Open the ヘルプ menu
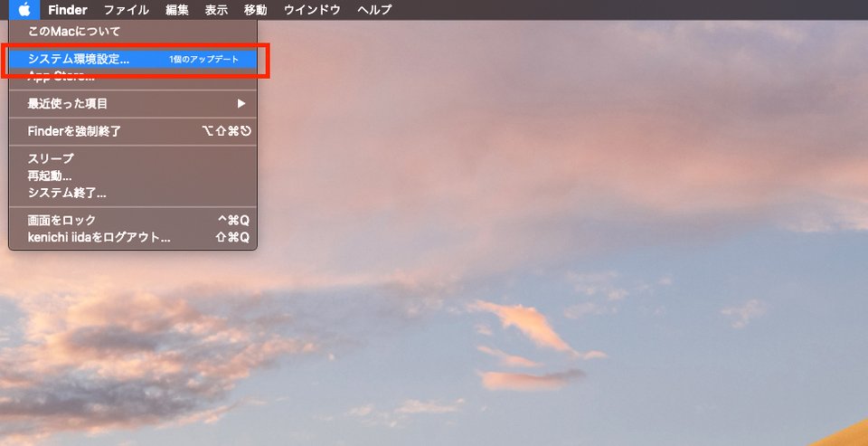 (x=374, y=9)
